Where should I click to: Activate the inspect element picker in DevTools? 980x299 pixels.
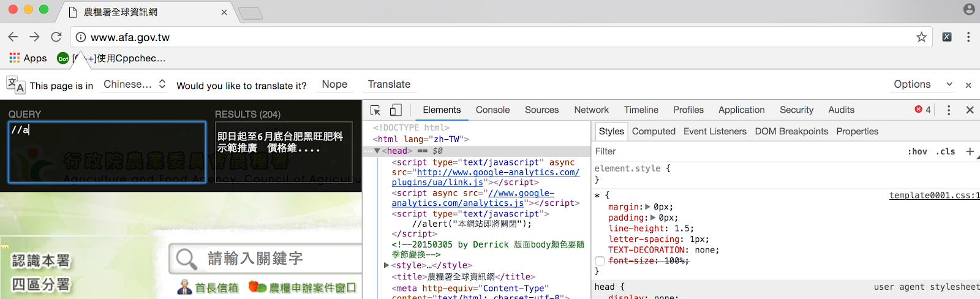point(375,110)
